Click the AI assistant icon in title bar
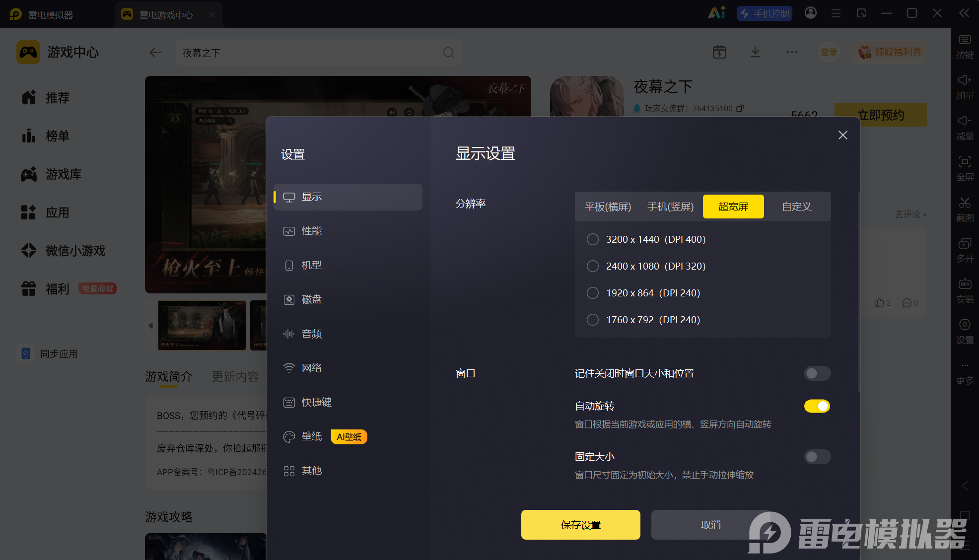 (x=717, y=13)
